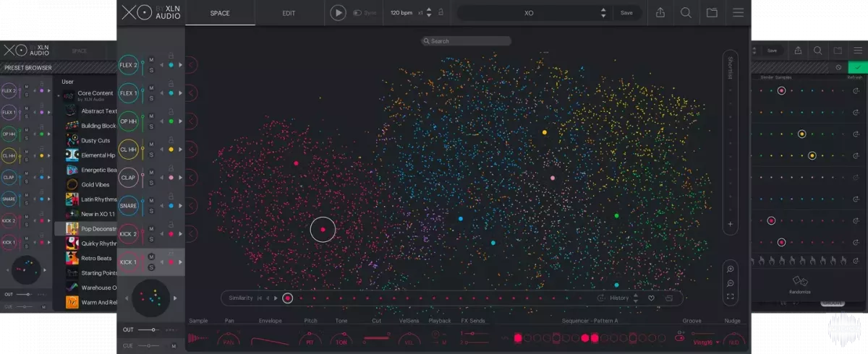Open the hamburger menu
This screenshot has width=868, height=354.
coord(738,12)
